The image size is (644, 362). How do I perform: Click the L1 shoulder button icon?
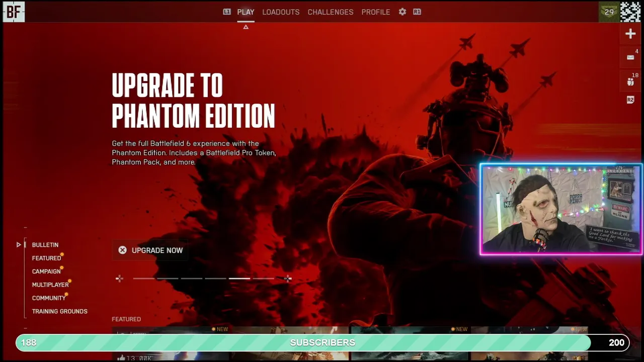pos(227,12)
